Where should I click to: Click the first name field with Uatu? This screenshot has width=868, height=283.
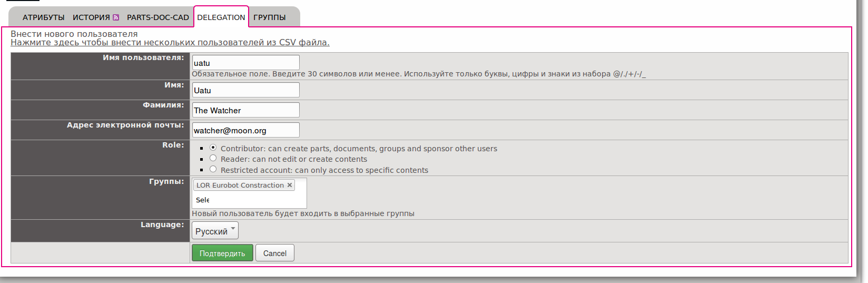click(x=245, y=90)
